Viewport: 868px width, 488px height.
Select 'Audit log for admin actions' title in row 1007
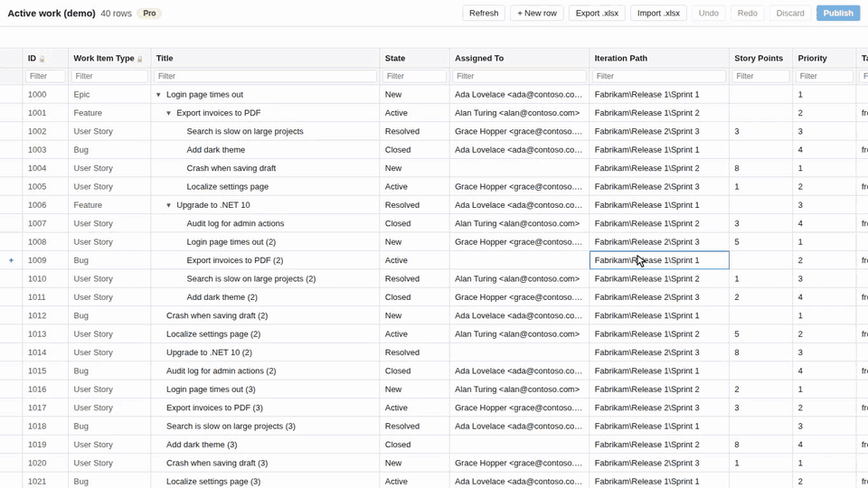(x=235, y=223)
